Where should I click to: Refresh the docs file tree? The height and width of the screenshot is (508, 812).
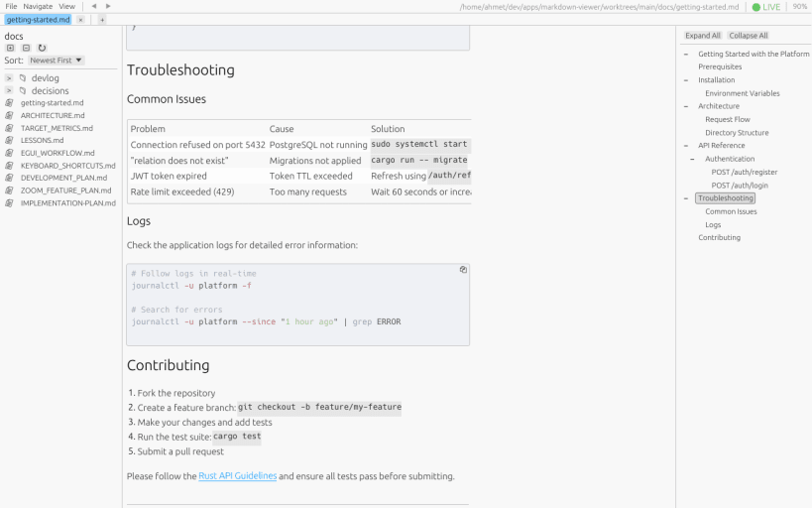coord(42,48)
